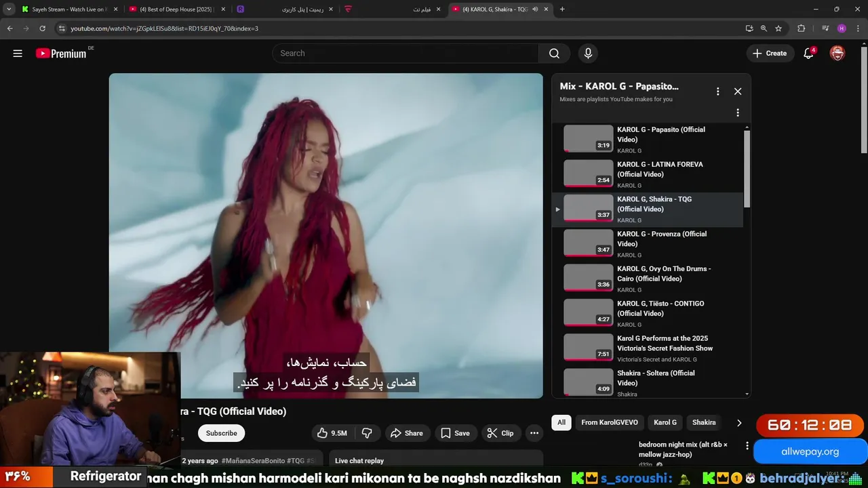The width and height of the screenshot is (868, 488).
Task: Clip the video with scissors button
Action: tap(500, 433)
